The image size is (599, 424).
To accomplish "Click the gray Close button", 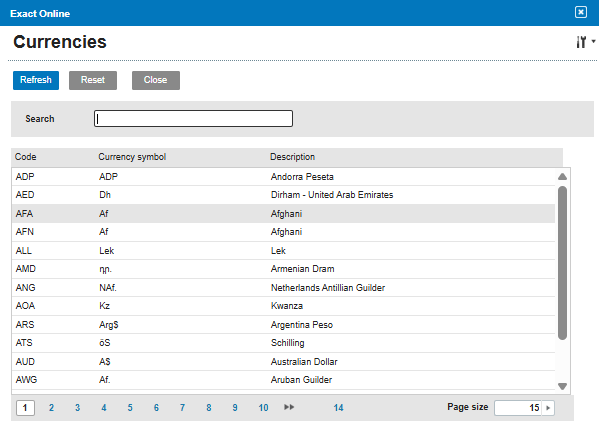I will [156, 80].
